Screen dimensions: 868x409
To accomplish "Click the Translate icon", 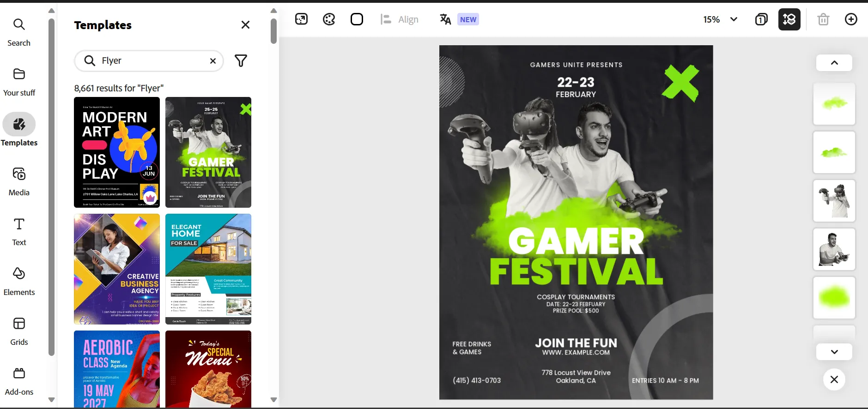I will point(445,19).
